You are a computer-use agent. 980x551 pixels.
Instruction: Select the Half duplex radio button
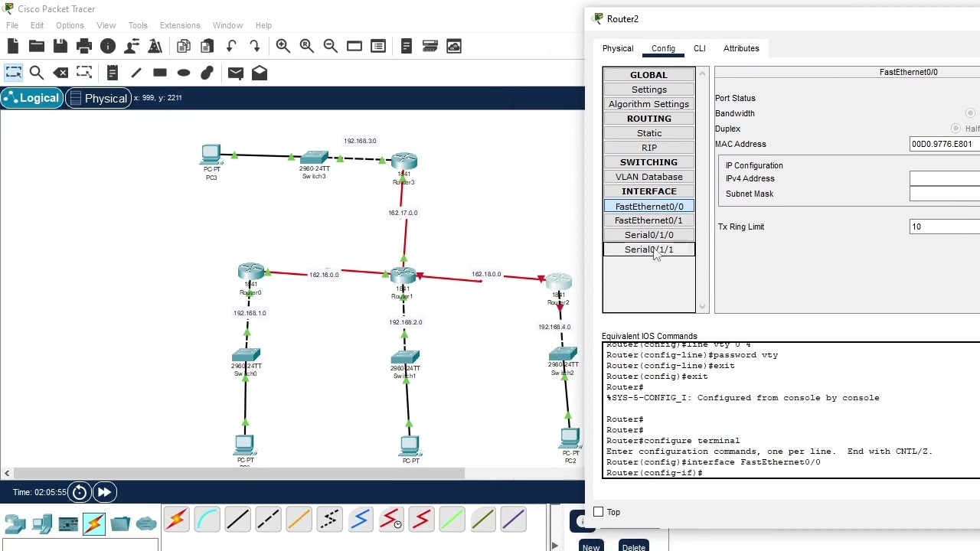(956, 129)
